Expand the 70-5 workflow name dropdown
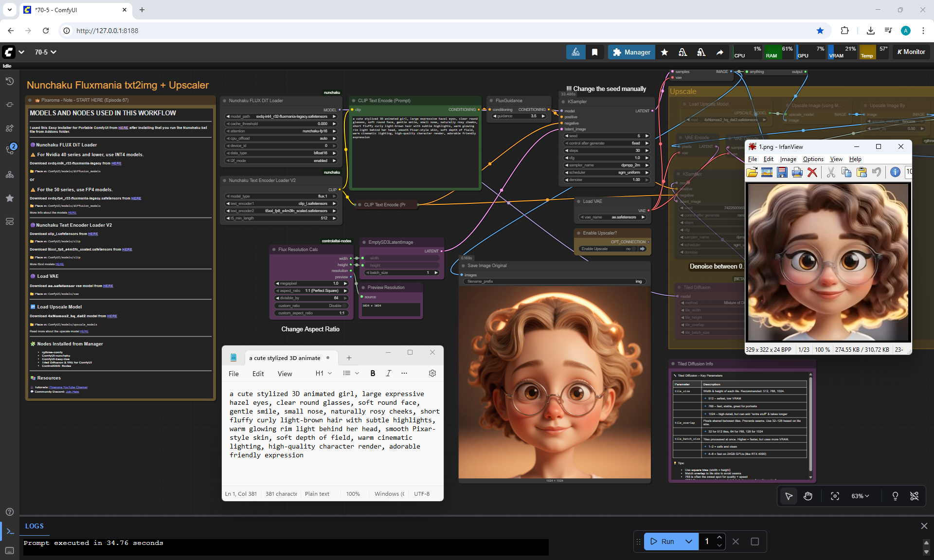This screenshot has height=560, width=934. point(54,52)
